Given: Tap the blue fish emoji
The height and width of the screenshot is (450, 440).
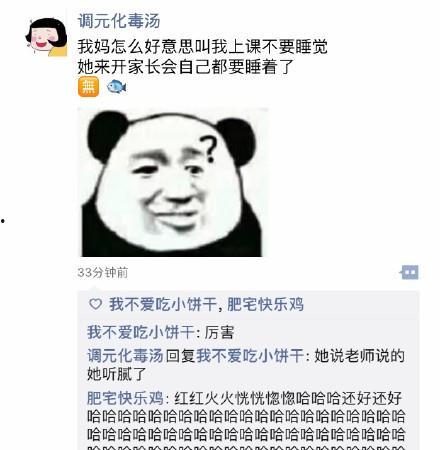Looking at the screenshot, I should [116, 87].
